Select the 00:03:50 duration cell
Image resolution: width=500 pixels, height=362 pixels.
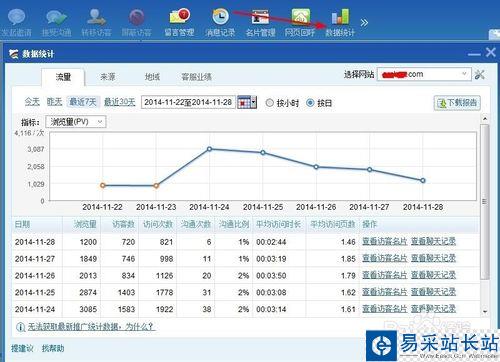271,276
